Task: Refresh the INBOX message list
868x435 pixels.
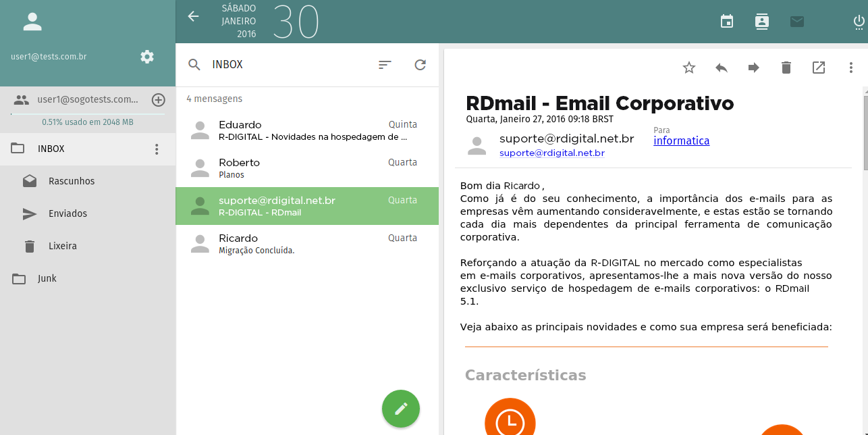Action: 420,65
